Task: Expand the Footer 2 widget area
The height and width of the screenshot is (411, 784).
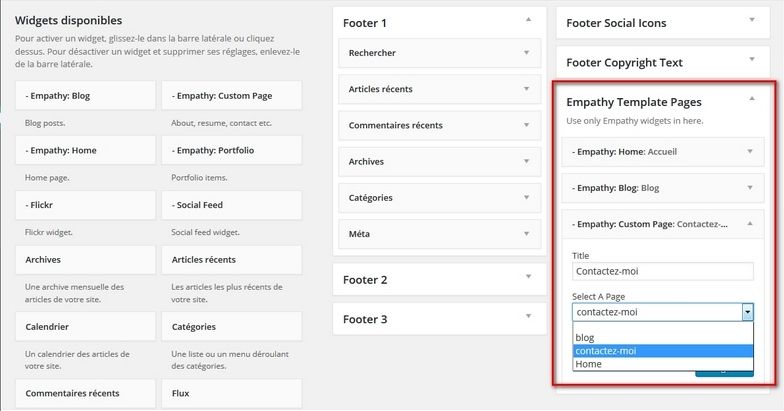Action: coord(527,279)
